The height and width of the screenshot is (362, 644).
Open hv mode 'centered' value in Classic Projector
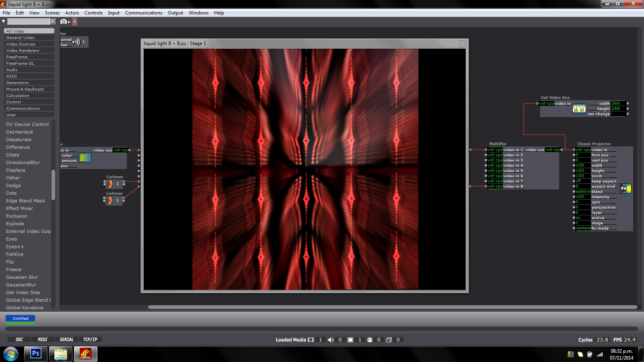(x=583, y=228)
